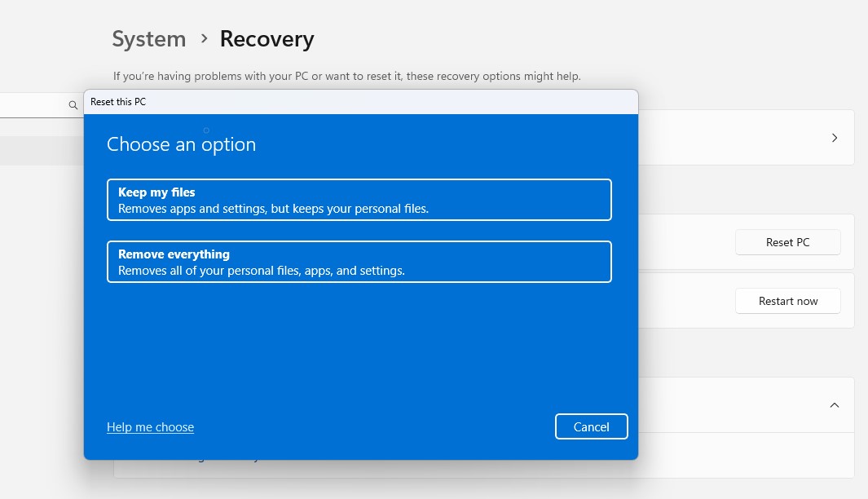Select the highlighted sidebar navigation item
Screen dimensions: 868x499
41,151
